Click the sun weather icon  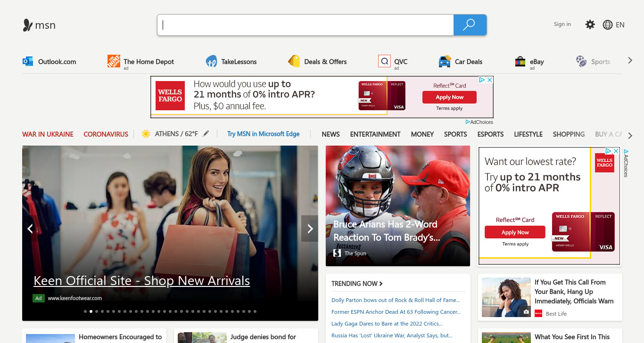pyautogui.click(x=146, y=134)
